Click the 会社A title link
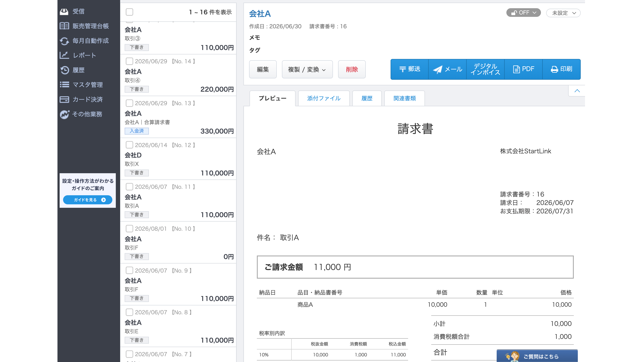 tap(260, 14)
